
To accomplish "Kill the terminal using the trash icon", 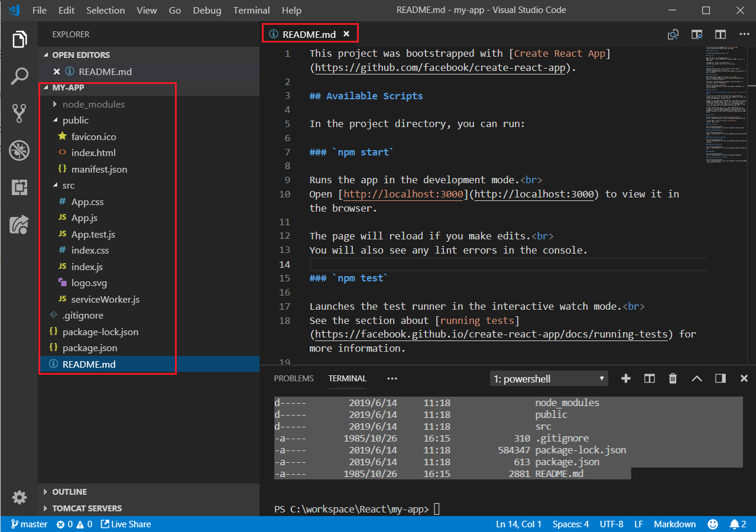I will pyautogui.click(x=673, y=378).
